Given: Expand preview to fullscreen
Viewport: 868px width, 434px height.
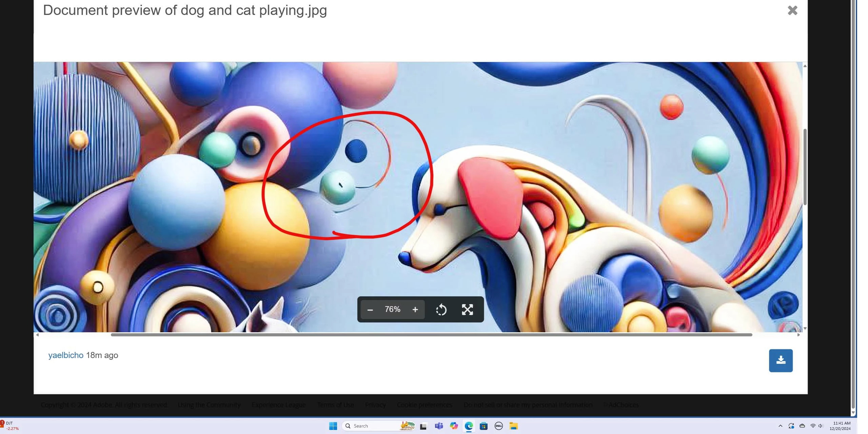Looking at the screenshot, I should point(467,310).
